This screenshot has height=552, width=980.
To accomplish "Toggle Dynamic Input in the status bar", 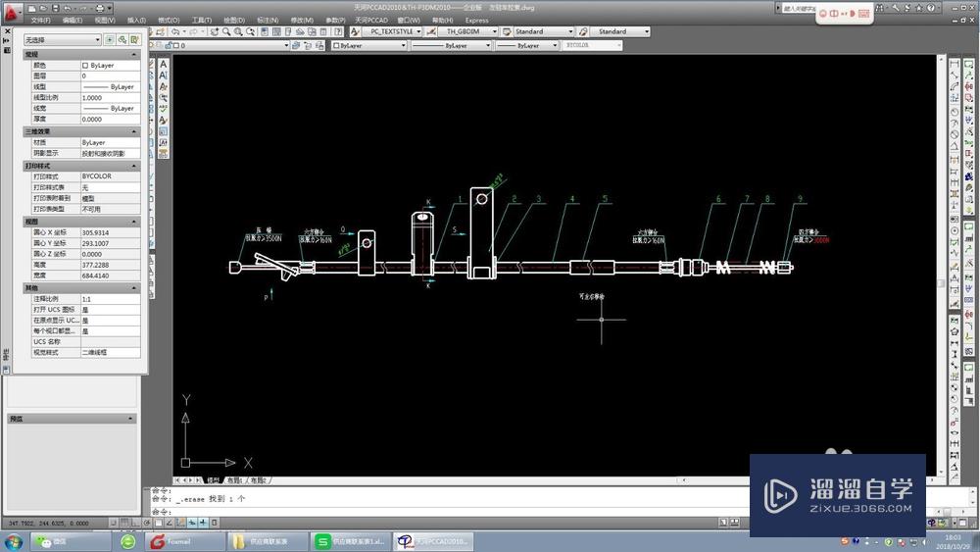I will click(x=192, y=523).
